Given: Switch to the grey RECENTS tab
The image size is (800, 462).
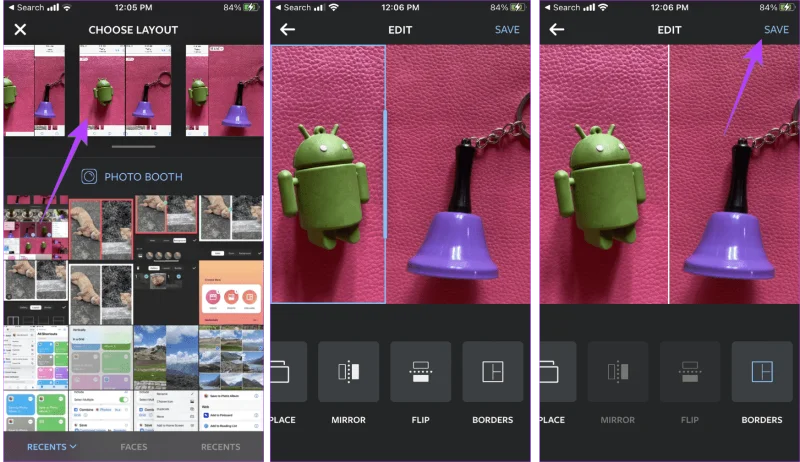Looking at the screenshot, I should [220, 447].
